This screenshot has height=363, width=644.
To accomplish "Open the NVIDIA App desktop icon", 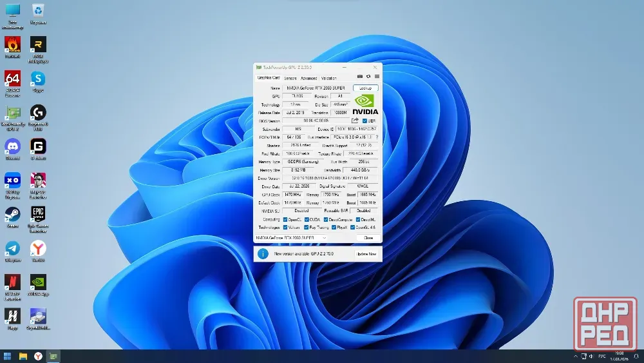I will 38,285.
